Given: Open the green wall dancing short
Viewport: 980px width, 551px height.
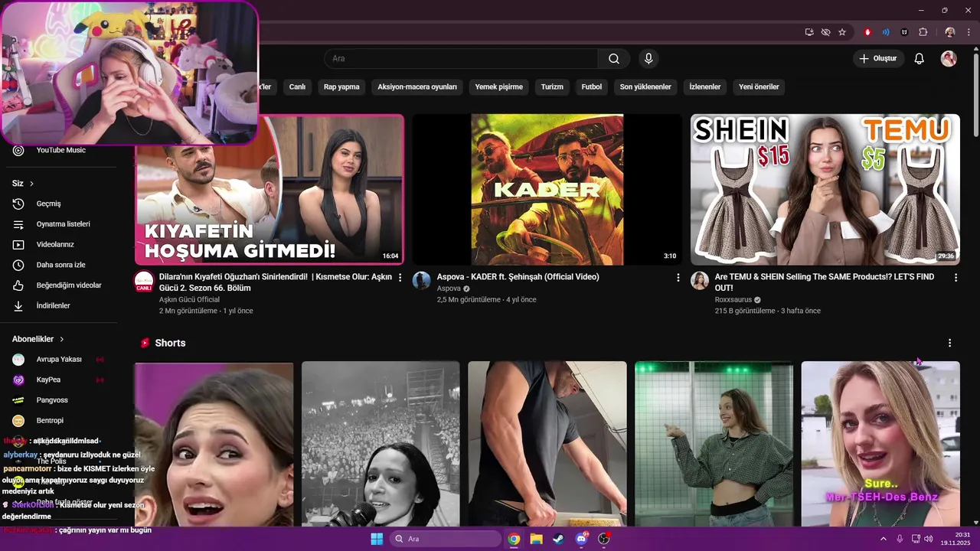Looking at the screenshot, I should pyautogui.click(x=714, y=444).
